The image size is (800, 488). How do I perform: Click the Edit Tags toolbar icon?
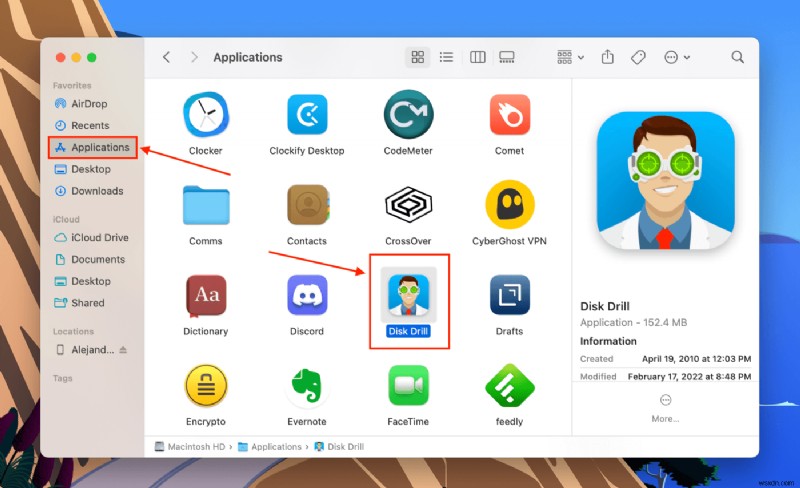pos(638,57)
